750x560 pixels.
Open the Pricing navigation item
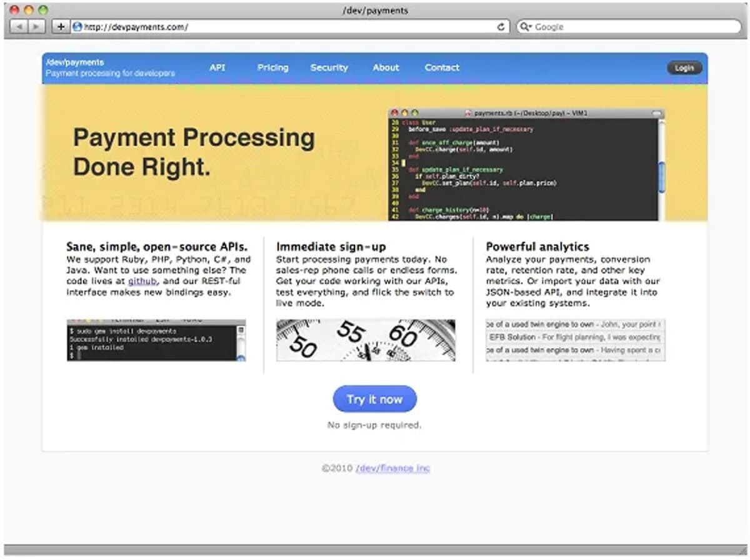tap(273, 67)
